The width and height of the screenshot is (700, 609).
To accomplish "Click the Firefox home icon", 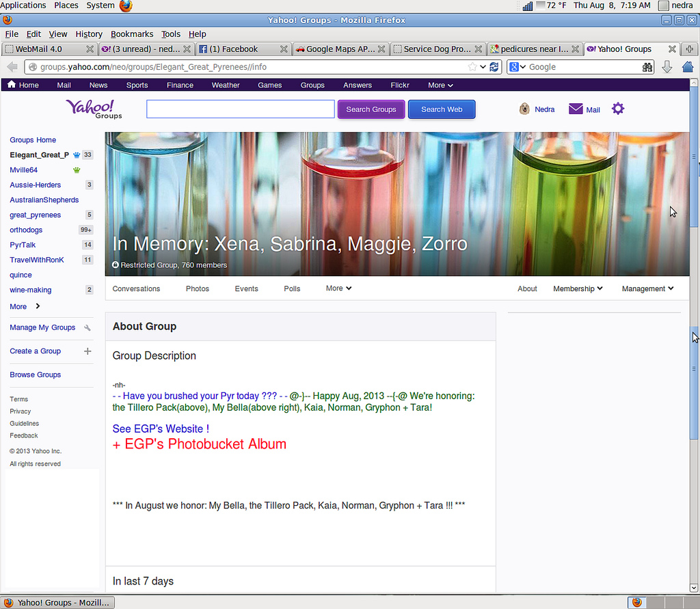I will coord(688,66).
